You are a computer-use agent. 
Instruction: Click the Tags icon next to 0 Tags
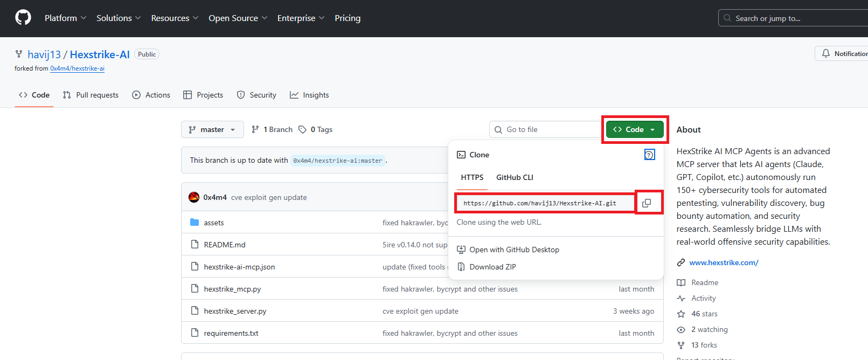(x=303, y=129)
